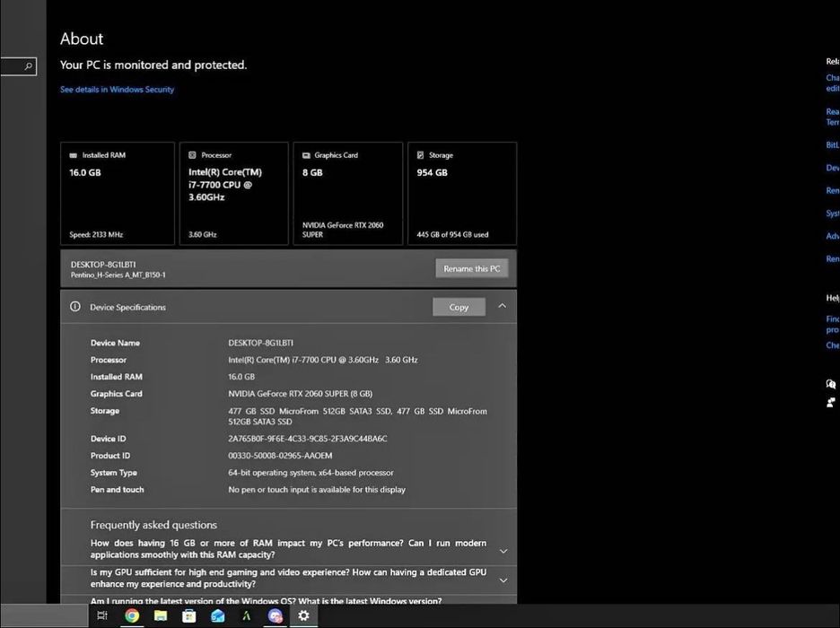
Task: Open Task View from the taskbar
Action: [x=101, y=615]
